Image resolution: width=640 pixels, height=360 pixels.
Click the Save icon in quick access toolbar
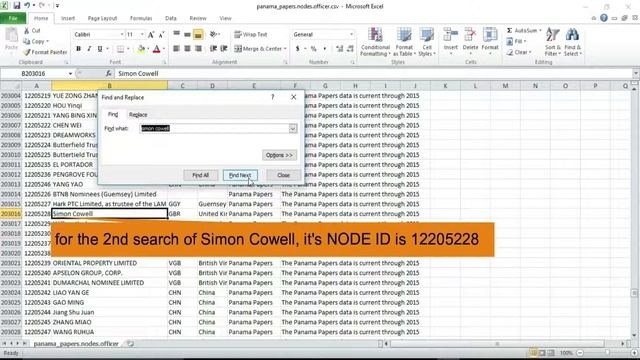tap(17, 6)
